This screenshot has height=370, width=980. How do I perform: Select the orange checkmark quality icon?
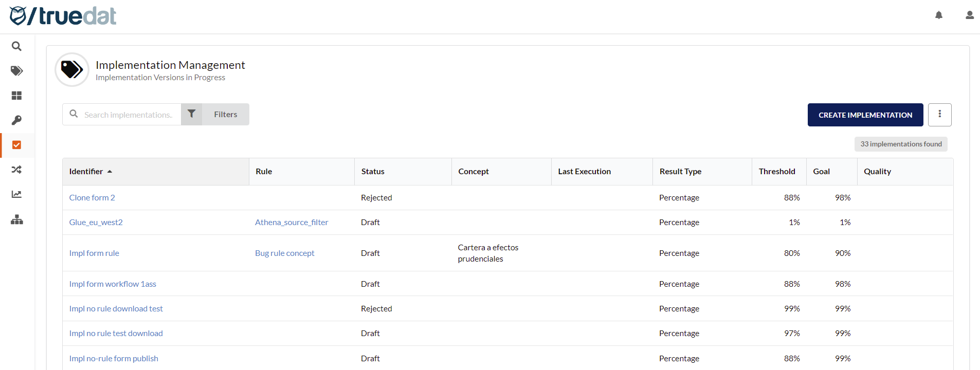16,145
